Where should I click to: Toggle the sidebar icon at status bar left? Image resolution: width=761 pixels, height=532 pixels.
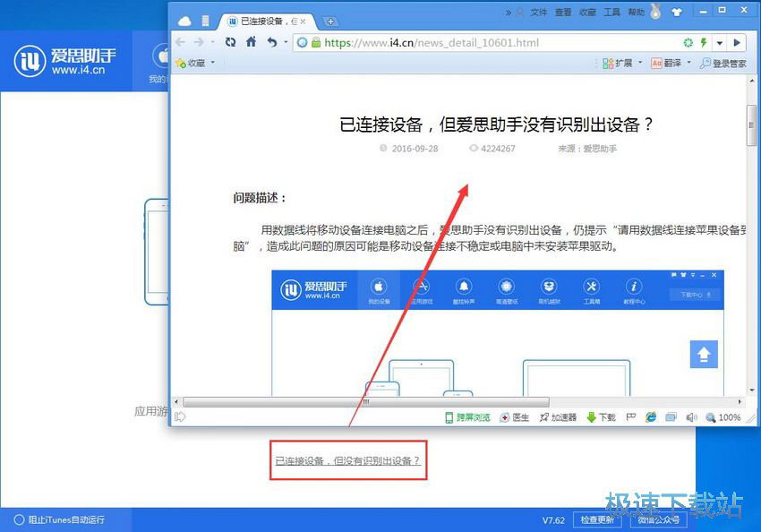pos(180,417)
